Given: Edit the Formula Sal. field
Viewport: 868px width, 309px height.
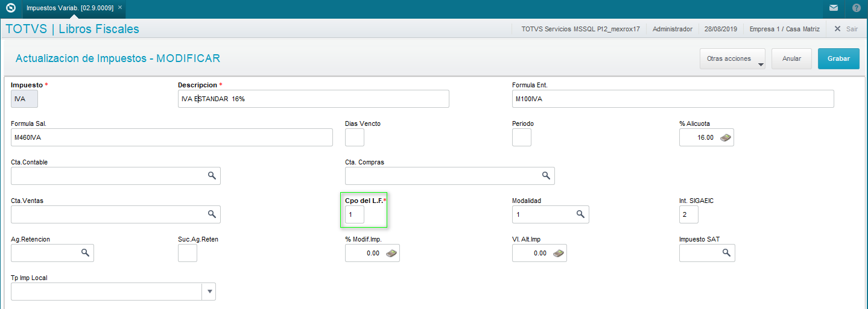Looking at the screenshot, I should pyautogui.click(x=172, y=137).
